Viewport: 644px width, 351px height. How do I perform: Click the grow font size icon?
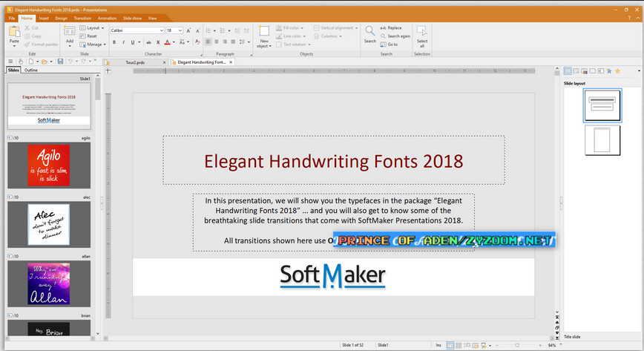[188, 30]
